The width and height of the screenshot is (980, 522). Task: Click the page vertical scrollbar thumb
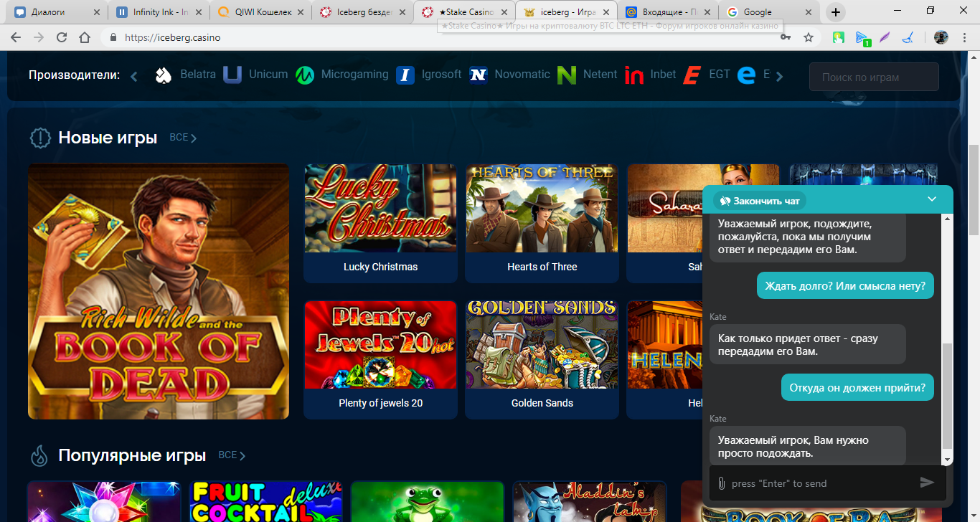pos(974,189)
